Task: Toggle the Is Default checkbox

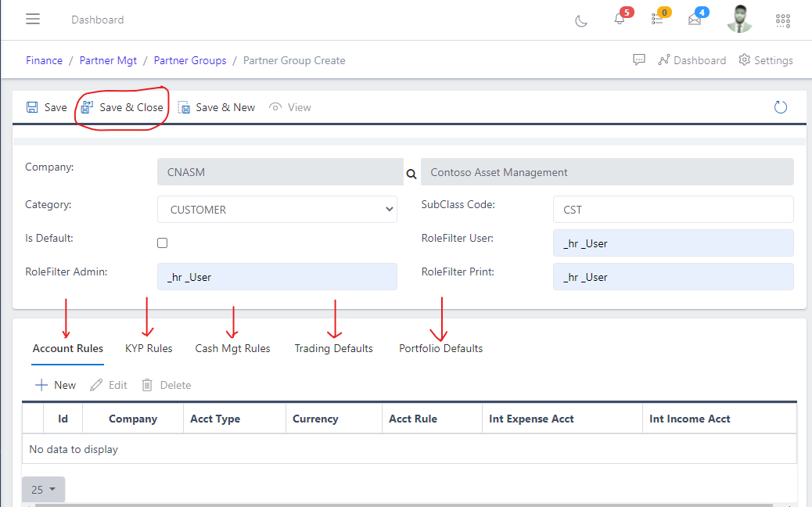Action: 162,243
